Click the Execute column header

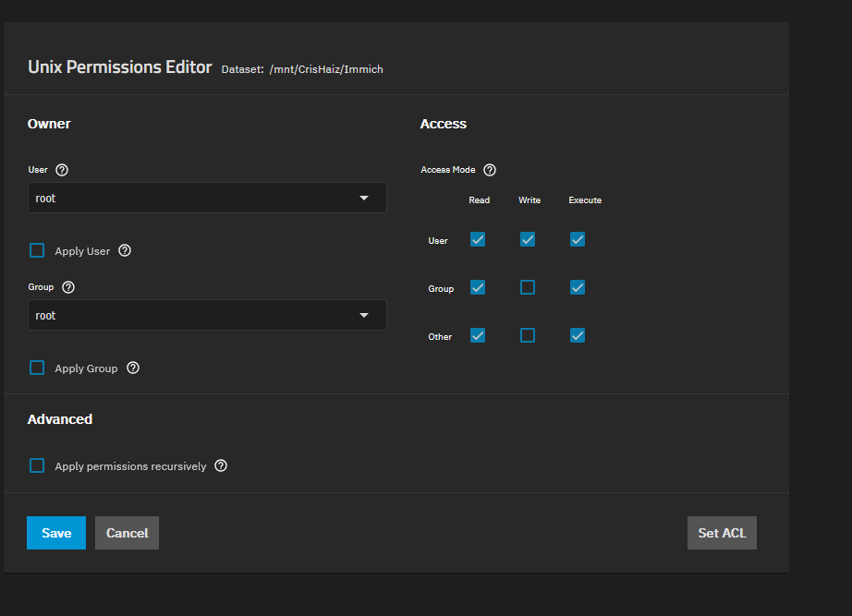point(585,200)
